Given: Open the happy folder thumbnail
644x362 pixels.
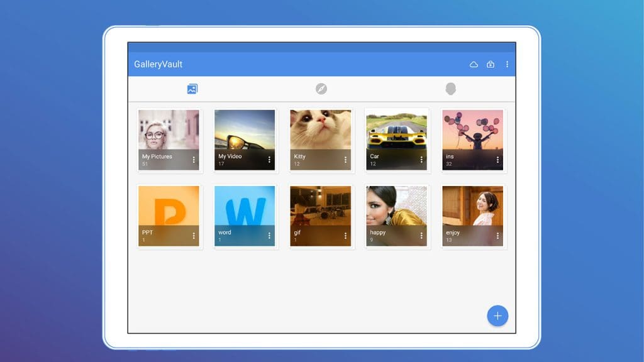Looking at the screenshot, I should 396,206.
